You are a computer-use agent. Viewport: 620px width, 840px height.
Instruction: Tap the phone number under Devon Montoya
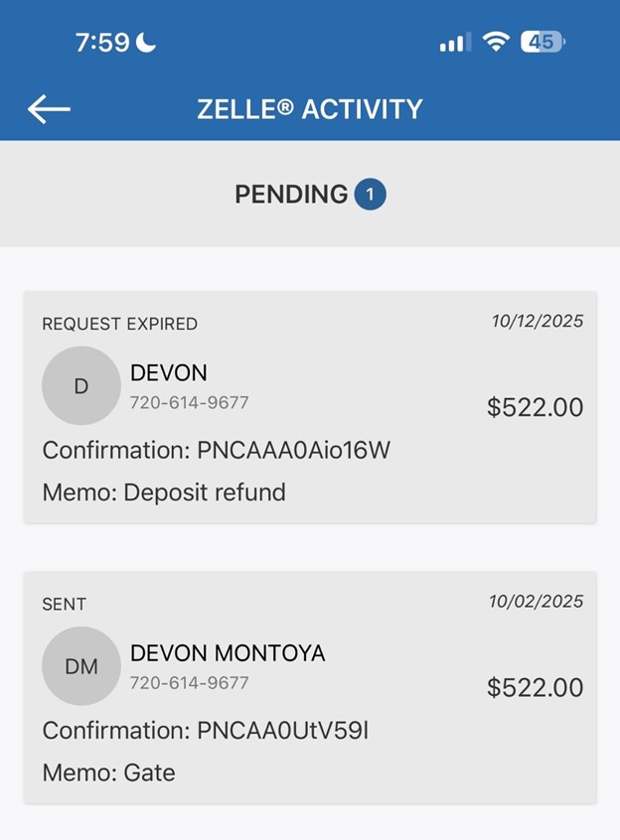[x=189, y=683]
